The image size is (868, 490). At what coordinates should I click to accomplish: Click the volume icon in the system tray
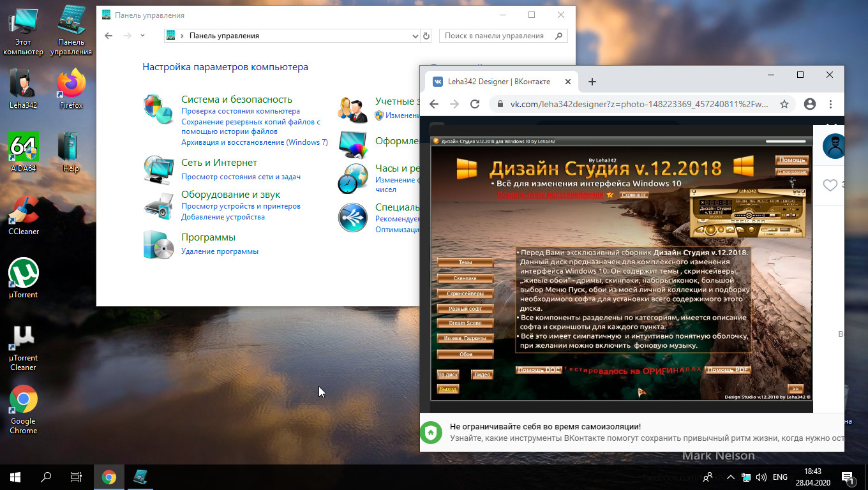point(761,477)
